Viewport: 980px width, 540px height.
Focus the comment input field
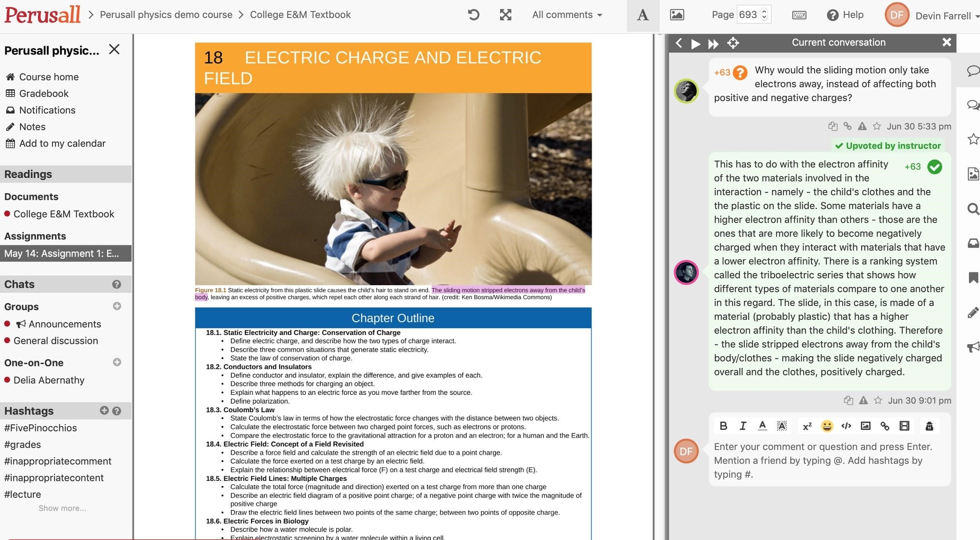(x=830, y=461)
